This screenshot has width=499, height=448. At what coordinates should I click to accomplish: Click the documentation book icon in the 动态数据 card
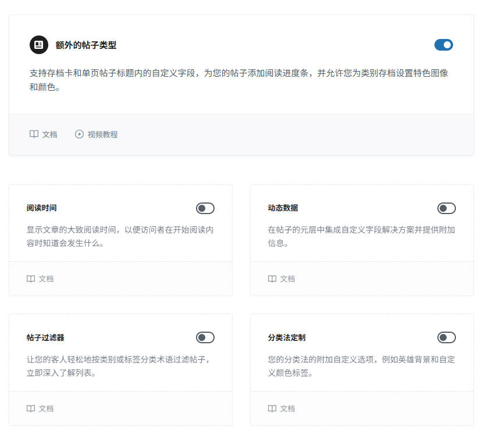(272, 279)
